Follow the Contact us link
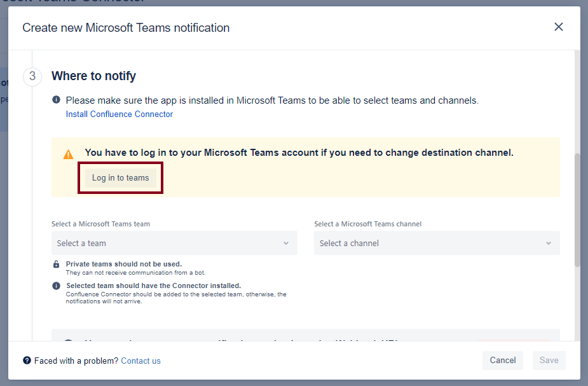588x386 pixels. pos(140,361)
